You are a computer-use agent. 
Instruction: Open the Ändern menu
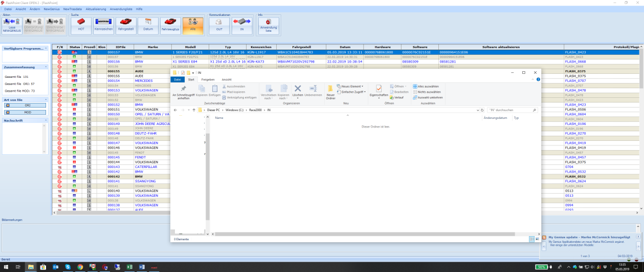(x=35, y=9)
